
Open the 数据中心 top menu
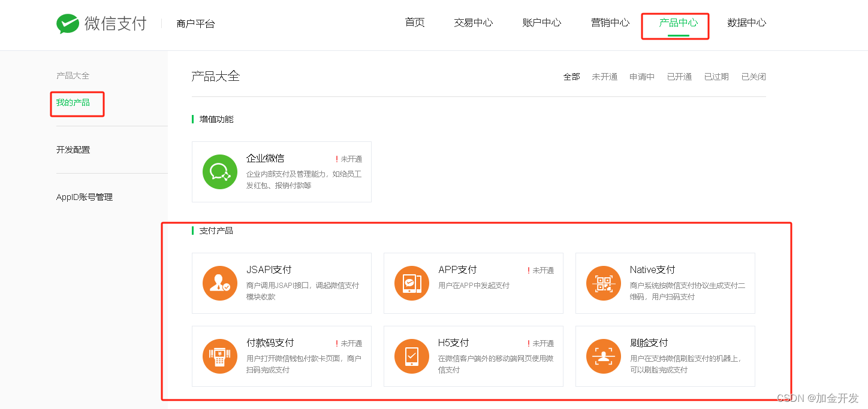tap(747, 23)
